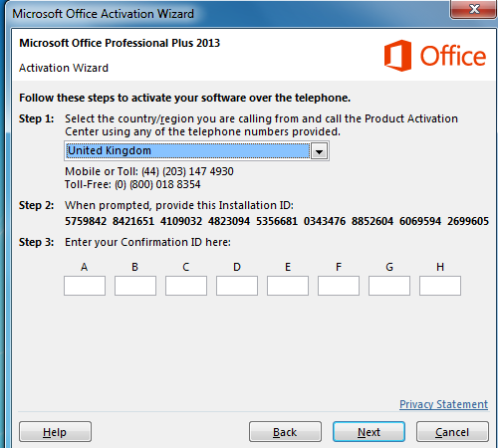Screen dimensions: 498x448
Task: Click Next to continue activation
Action: coord(369,432)
